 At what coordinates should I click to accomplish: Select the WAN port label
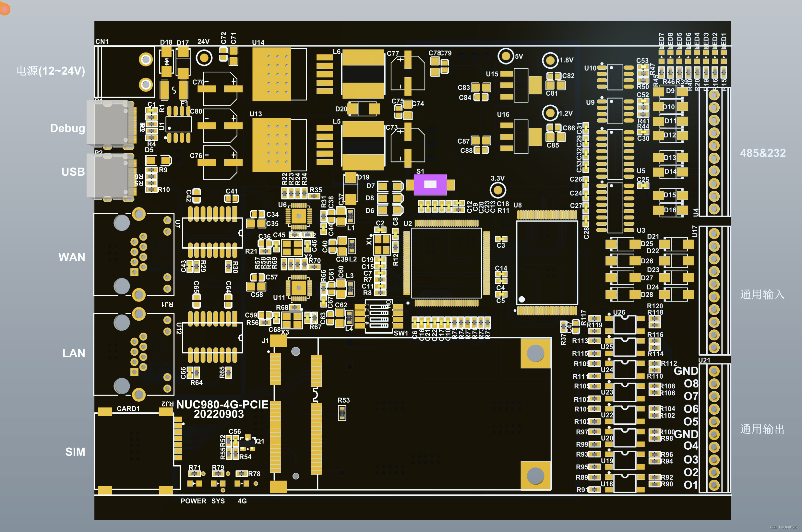[72, 257]
